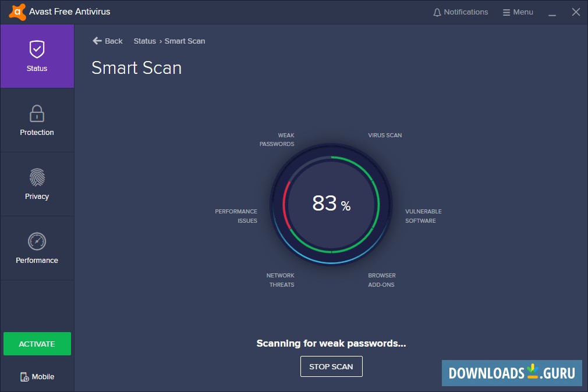Close the Avast window
588x392 pixels.
(x=576, y=12)
